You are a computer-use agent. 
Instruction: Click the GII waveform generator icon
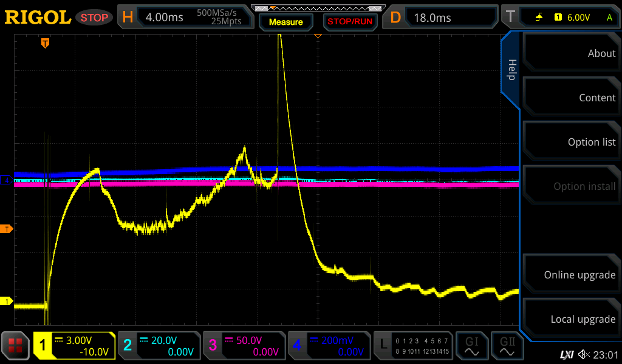507,346
